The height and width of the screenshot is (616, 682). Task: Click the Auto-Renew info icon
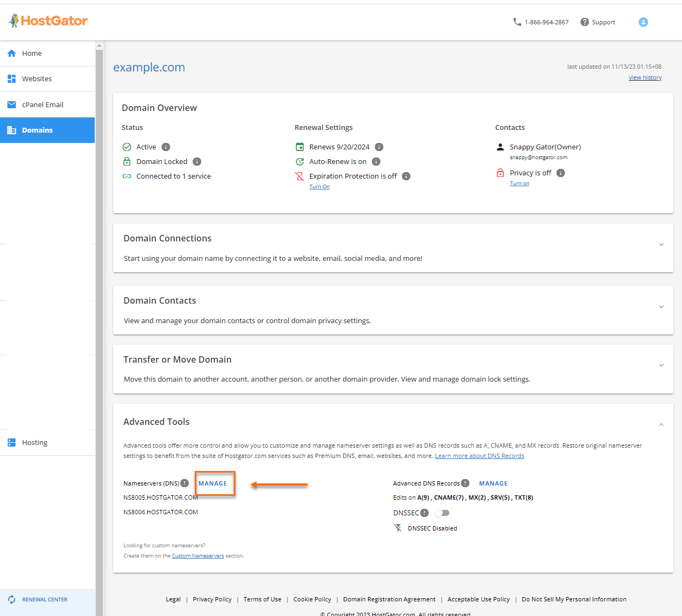pyautogui.click(x=376, y=161)
